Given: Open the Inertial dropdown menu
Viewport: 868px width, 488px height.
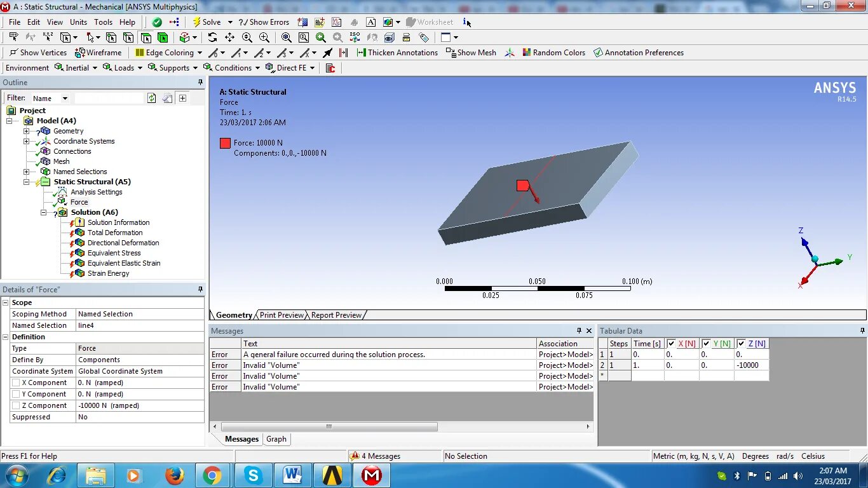Looking at the screenshot, I should (x=76, y=68).
